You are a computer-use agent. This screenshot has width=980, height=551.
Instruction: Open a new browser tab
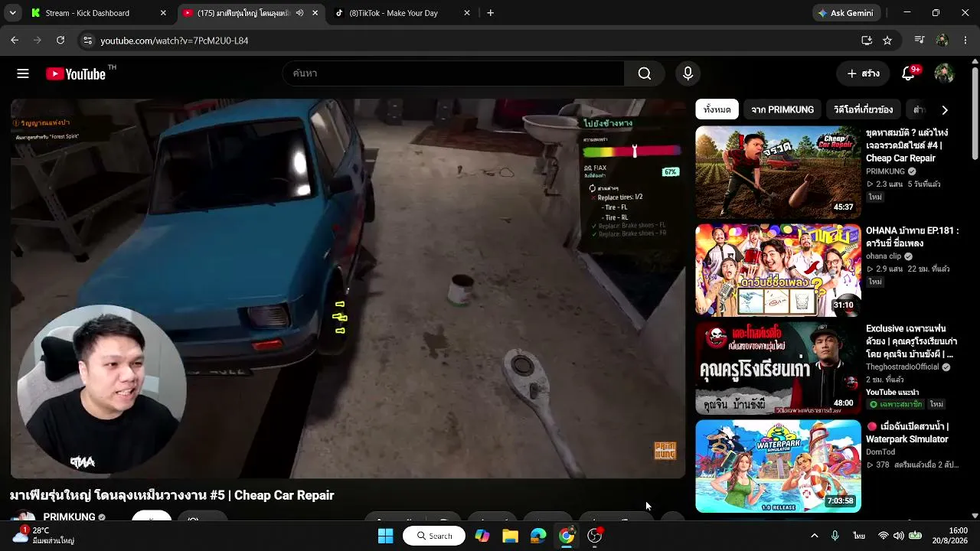click(x=491, y=13)
